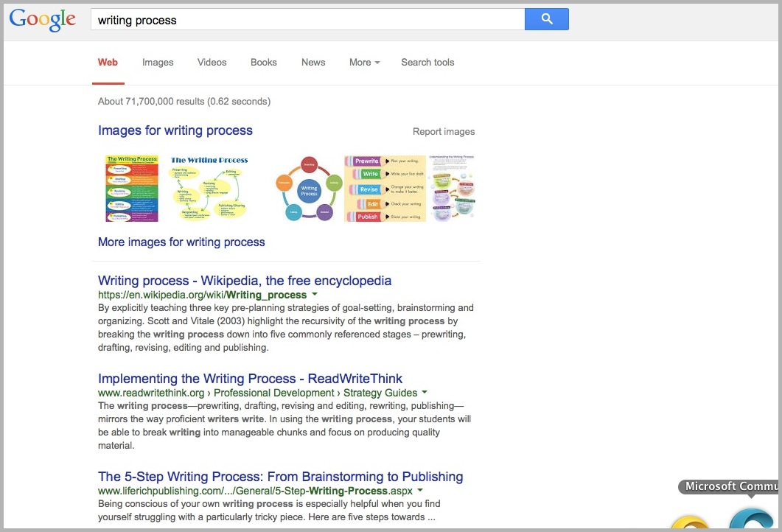
Task: Click into the search box containing writing process
Action: coord(306,20)
